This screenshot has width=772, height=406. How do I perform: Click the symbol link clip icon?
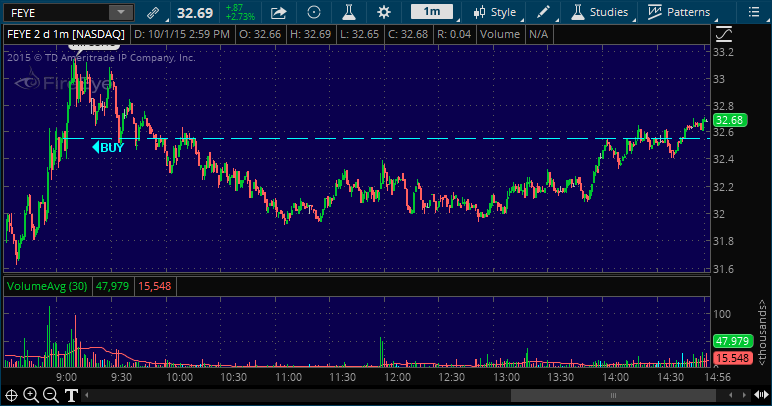coord(152,13)
